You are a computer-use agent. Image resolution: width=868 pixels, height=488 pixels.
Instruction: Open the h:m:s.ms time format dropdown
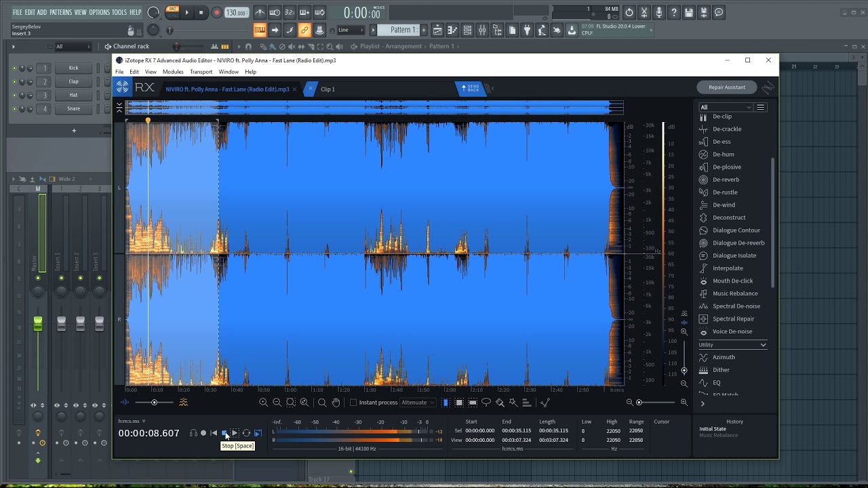point(132,422)
